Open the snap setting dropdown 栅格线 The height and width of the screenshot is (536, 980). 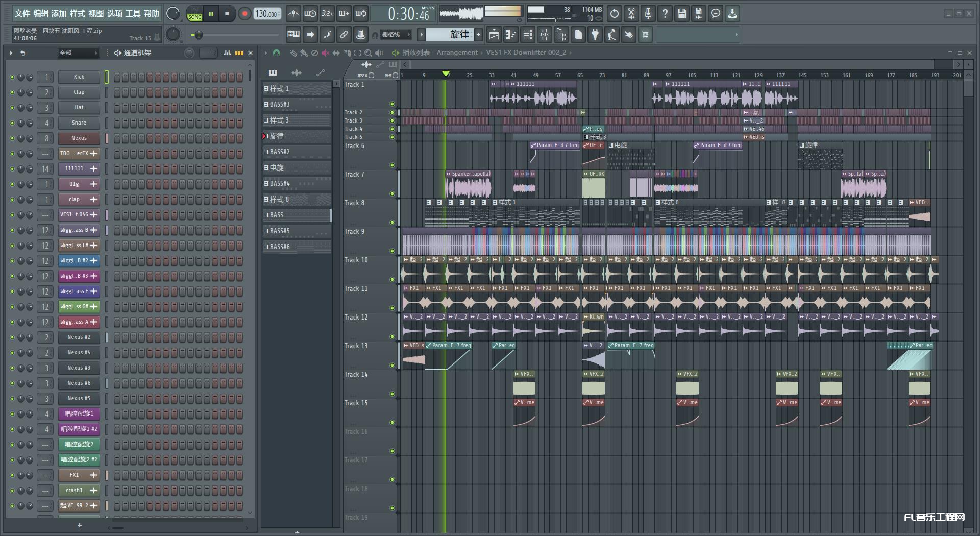point(396,35)
